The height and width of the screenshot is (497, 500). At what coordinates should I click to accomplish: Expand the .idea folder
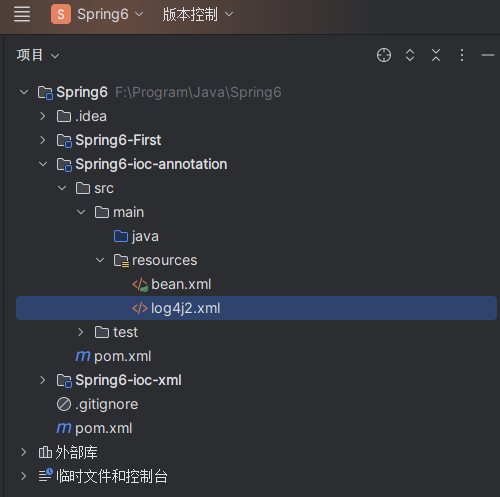43,116
